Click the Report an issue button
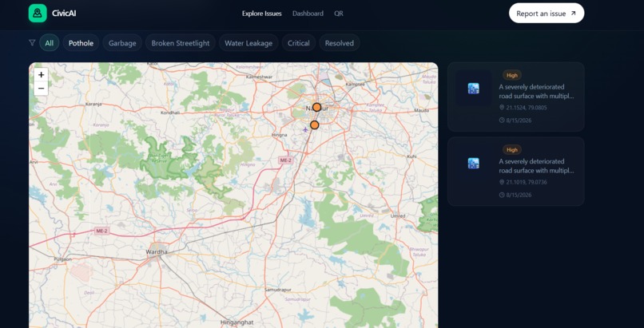This screenshot has height=328, width=644. pyautogui.click(x=547, y=13)
